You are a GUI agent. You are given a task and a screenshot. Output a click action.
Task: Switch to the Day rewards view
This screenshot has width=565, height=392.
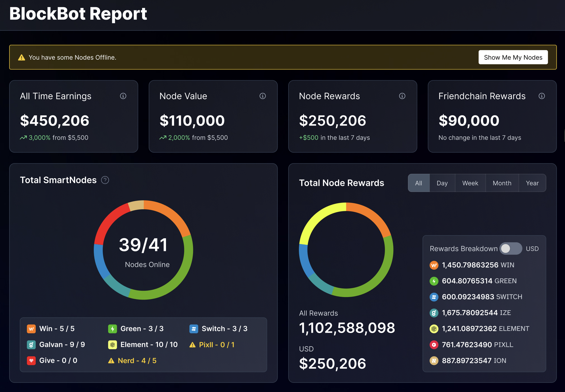[442, 183]
